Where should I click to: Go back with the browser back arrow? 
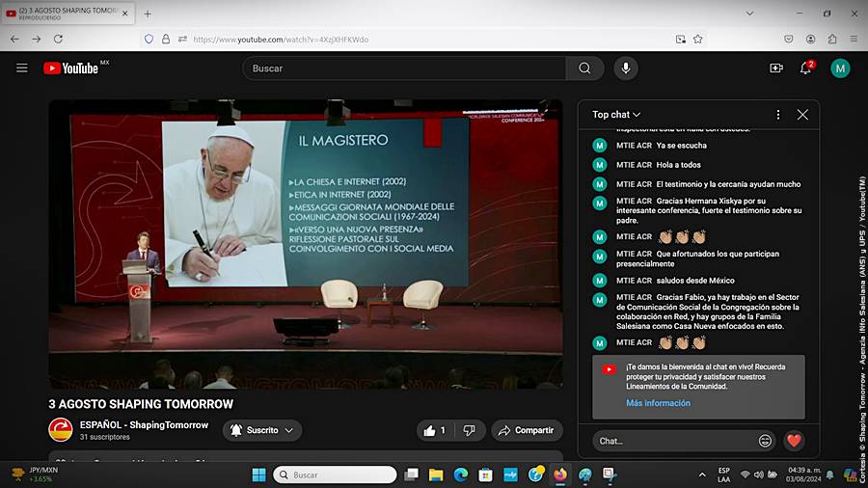(x=14, y=40)
